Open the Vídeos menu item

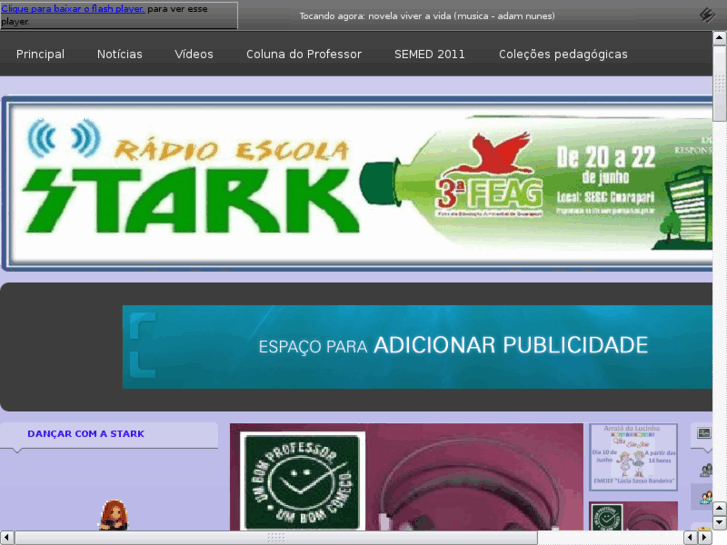pyautogui.click(x=194, y=54)
